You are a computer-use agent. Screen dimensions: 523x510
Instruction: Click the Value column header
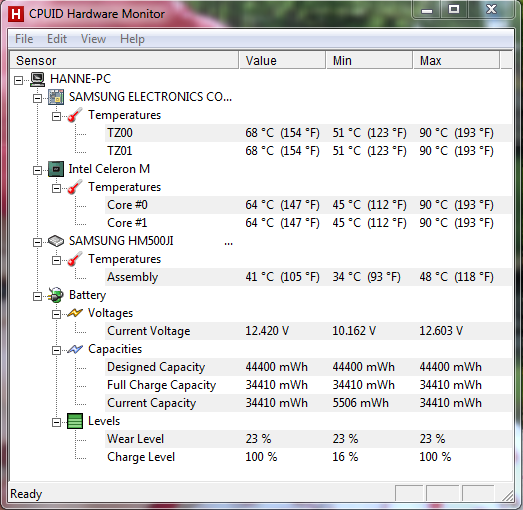click(282, 60)
